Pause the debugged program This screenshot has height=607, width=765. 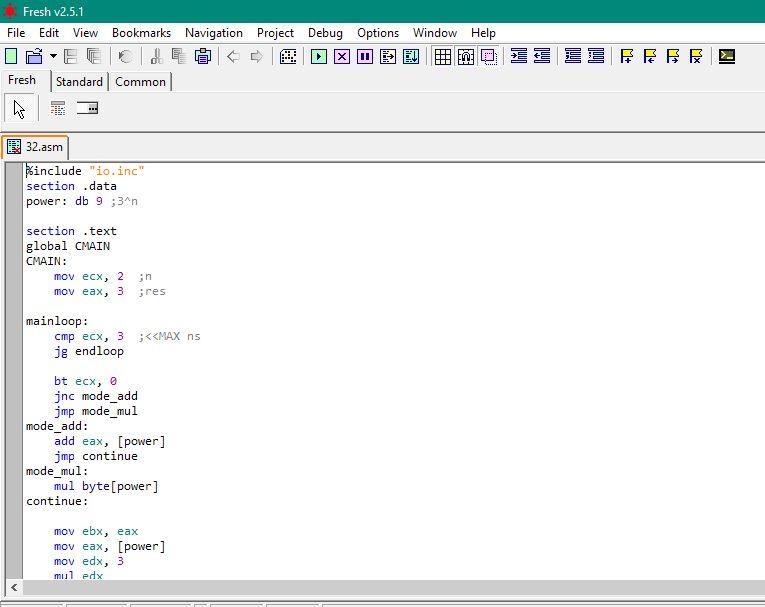point(365,57)
